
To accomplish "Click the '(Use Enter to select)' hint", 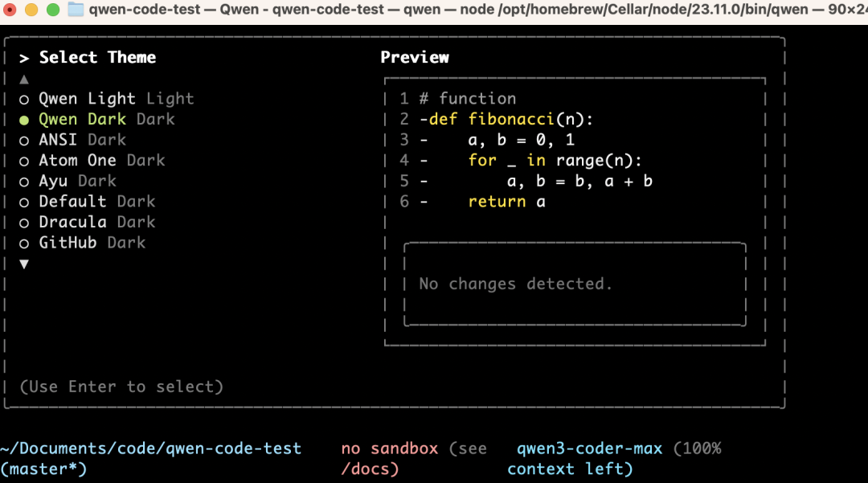I will 121,387.
